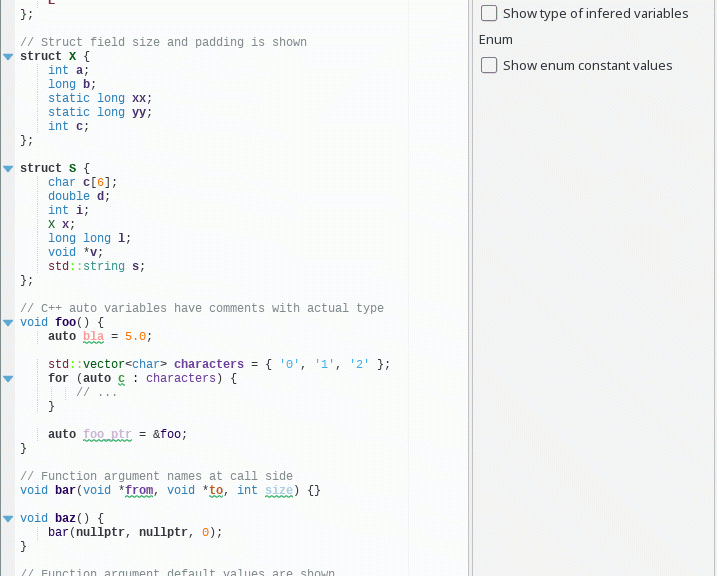The height and width of the screenshot is (576, 717).
Task: Click the bar(nullptr, nullptr, 0) call
Action: [x=134, y=533]
